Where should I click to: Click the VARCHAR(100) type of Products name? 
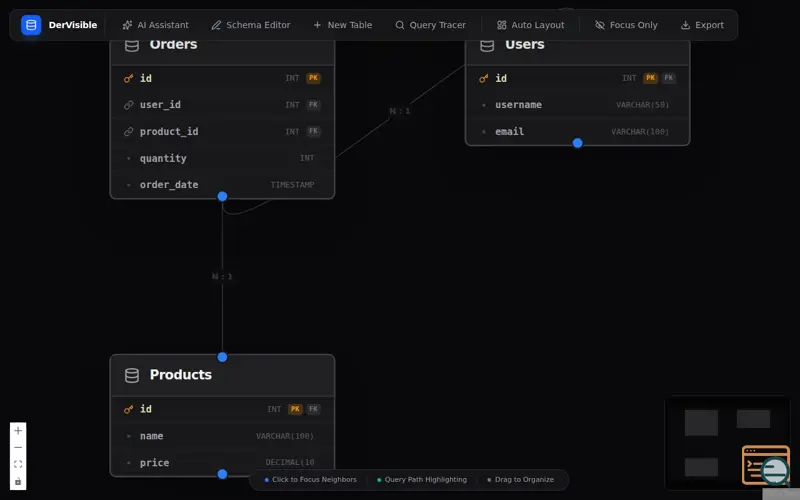coord(285,436)
